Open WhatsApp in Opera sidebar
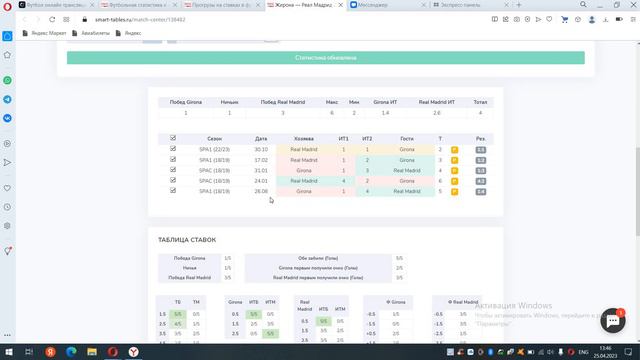The width and height of the screenshot is (640, 360). click(x=7, y=80)
